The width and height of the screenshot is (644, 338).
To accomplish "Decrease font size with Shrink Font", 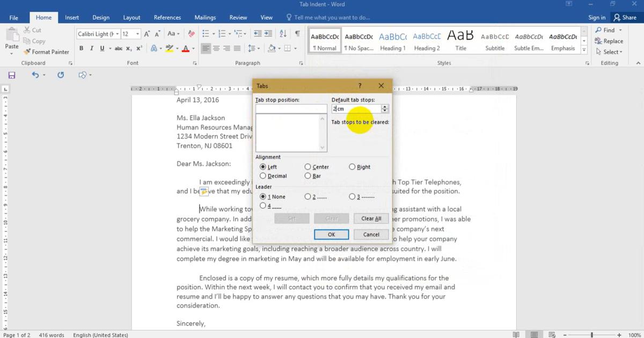I will pyautogui.click(x=157, y=34).
